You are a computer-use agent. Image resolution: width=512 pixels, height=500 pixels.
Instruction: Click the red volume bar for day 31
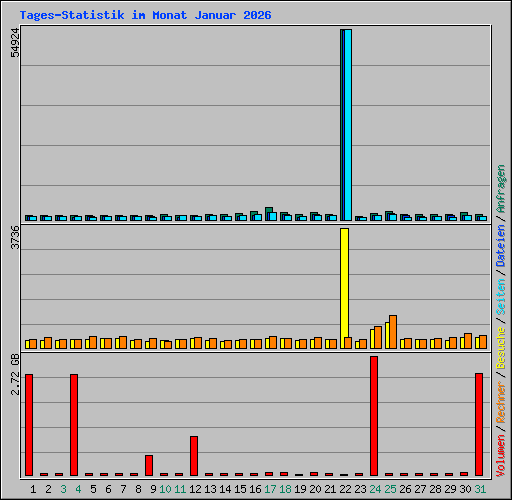pos(479,424)
